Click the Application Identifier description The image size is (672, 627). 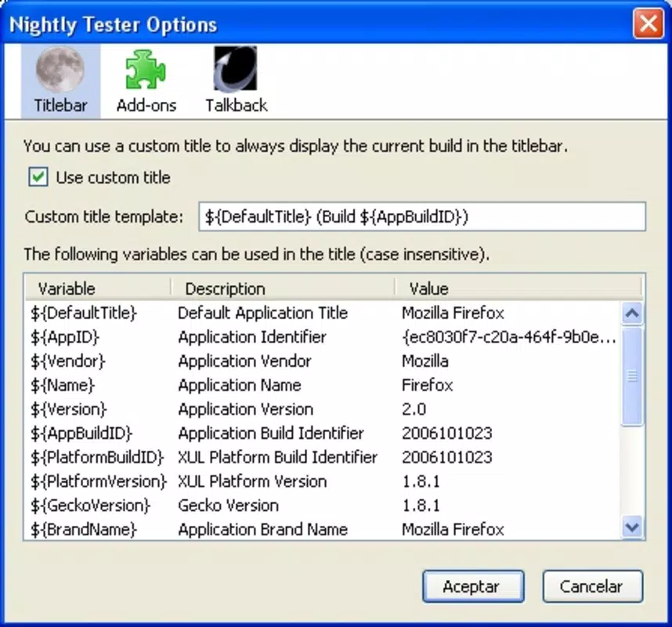pyautogui.click(x=252, y=337)
